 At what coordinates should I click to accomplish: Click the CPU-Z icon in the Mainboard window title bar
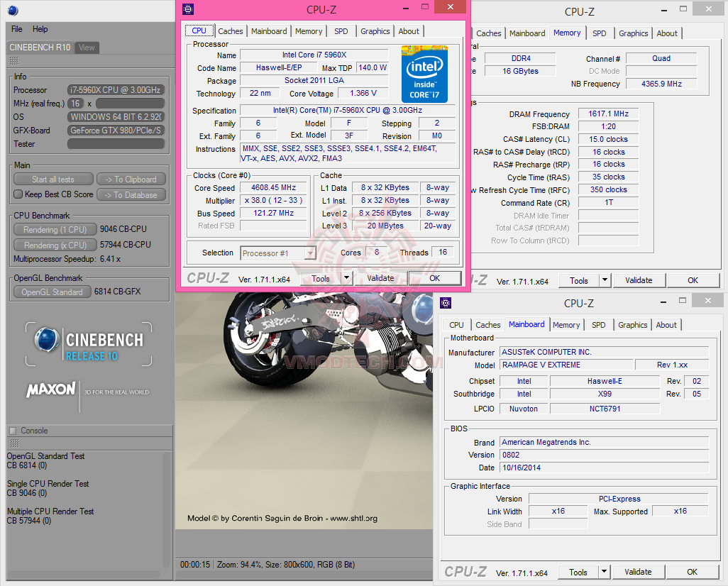[x=446, y=303]
